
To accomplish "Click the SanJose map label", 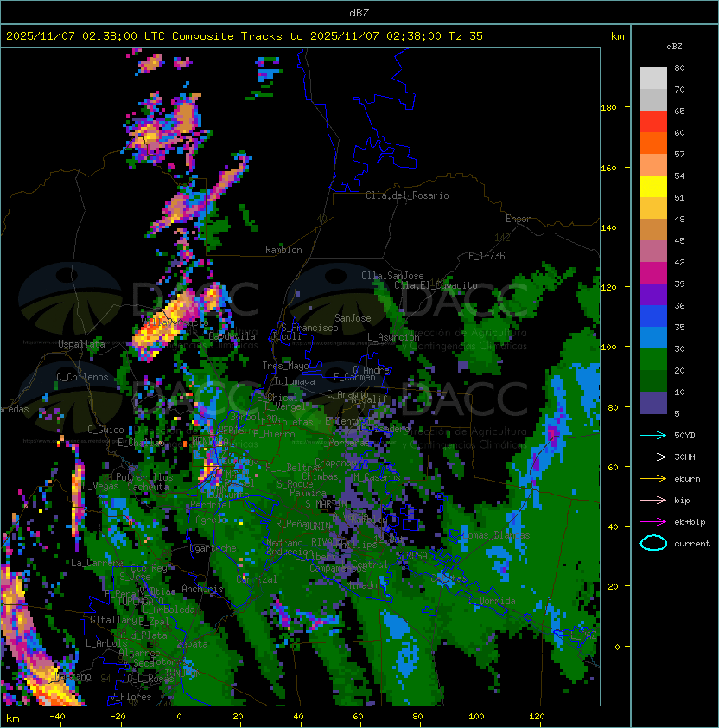I will [x=353, y=318].
